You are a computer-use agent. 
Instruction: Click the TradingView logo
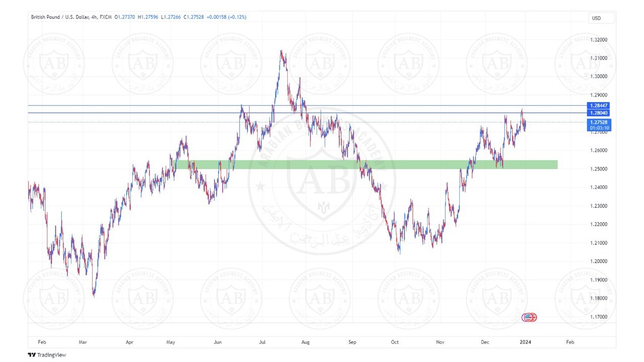tap(47, 355)
